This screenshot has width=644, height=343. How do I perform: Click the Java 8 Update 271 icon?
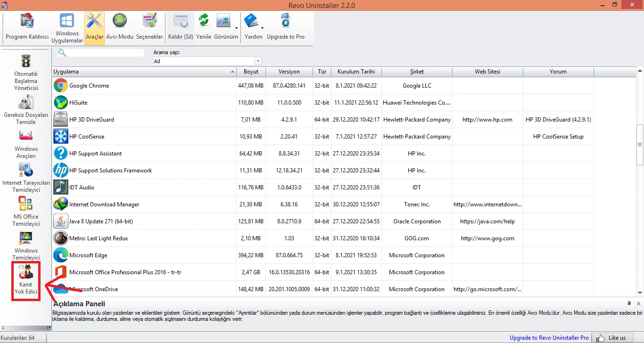coord(61,221)
